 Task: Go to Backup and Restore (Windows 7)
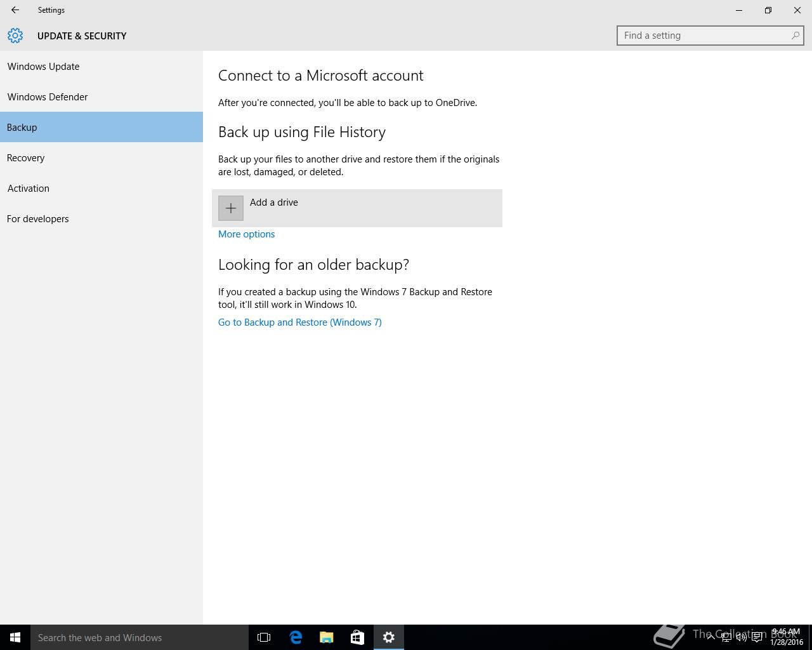point(300,322)
